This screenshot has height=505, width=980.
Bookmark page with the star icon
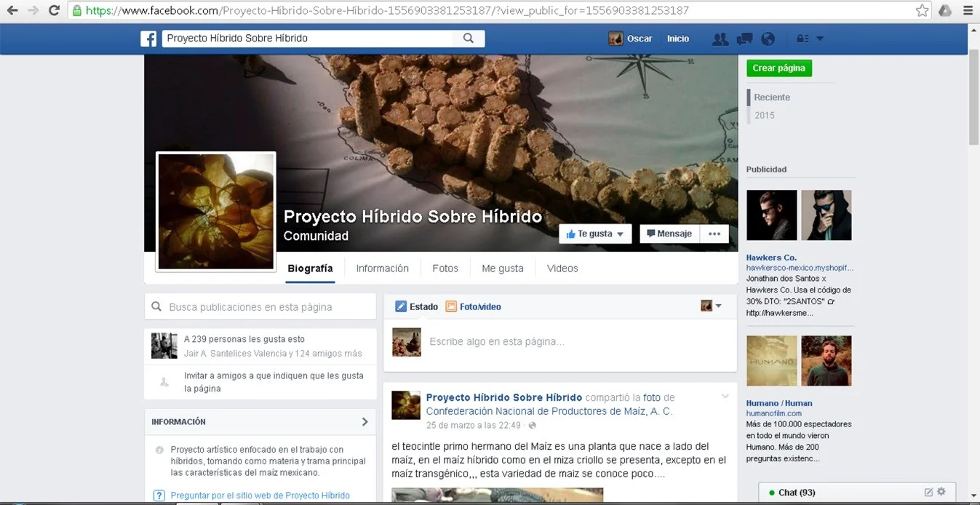pos(922,10)
